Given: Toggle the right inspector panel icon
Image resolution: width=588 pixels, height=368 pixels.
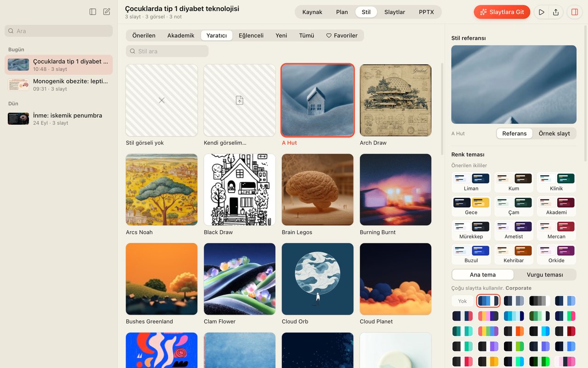Looking at the screenshot, I should (x=575, y=12).
